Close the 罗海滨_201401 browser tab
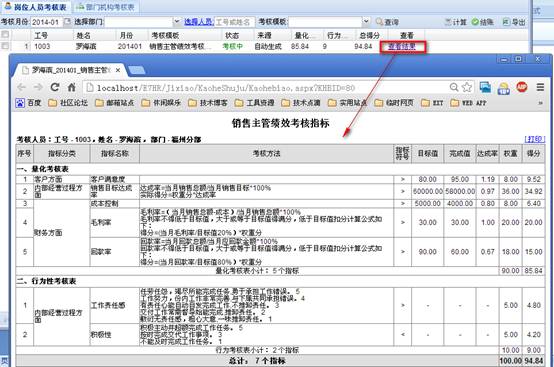The image size is (554, 367). click(118, 70)
